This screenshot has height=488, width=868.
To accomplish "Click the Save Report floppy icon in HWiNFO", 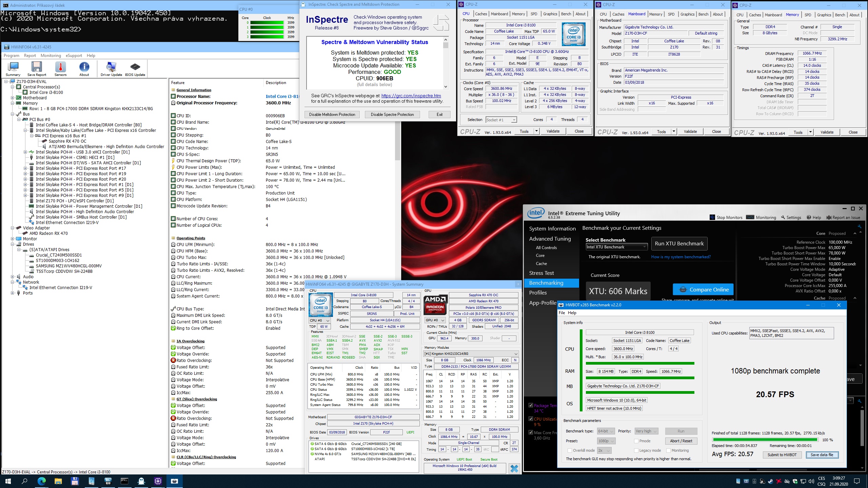I will 37,67.
